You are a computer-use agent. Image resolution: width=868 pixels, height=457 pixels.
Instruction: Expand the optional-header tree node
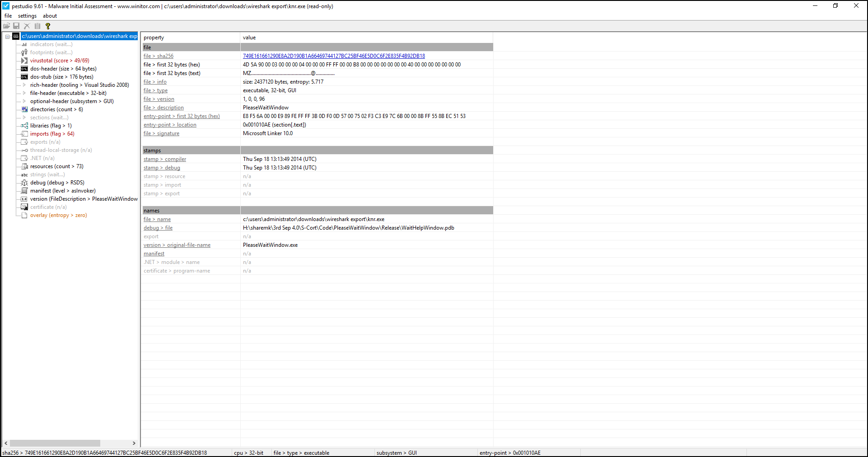[24, 101]
